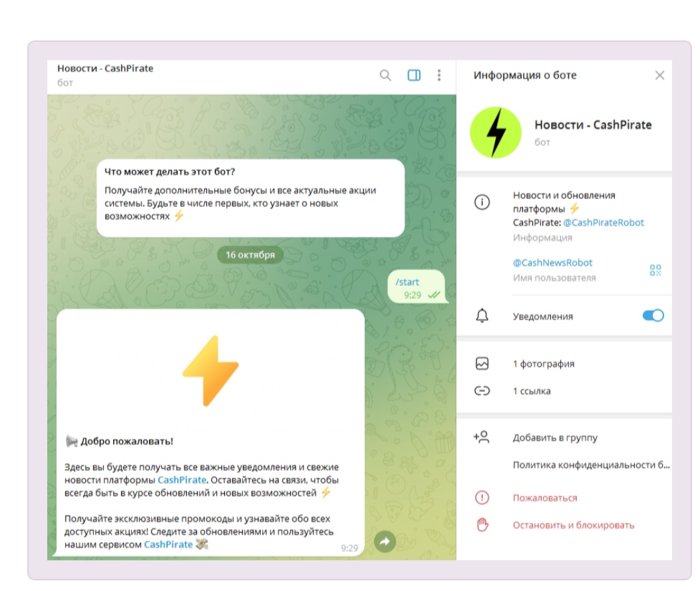700x591 pixels.
Task: Click the link chain icon
Action: [x=482, y=391]
